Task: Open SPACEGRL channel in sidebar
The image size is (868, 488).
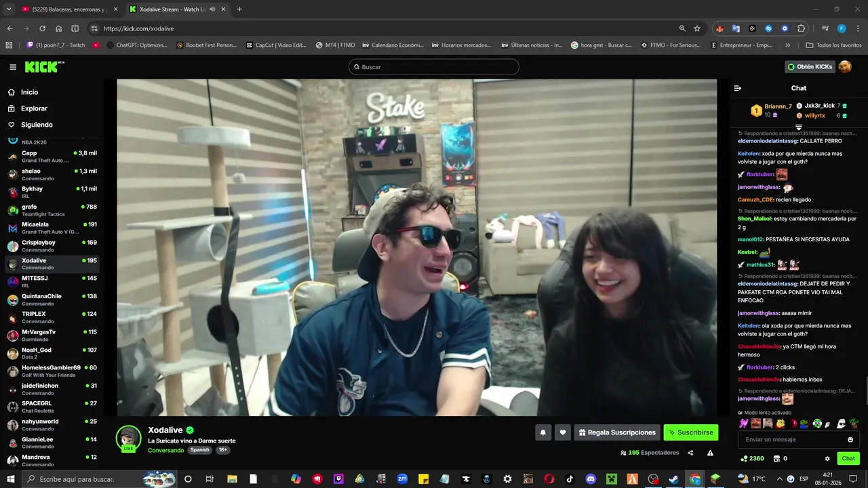Action: coord(52,407)
